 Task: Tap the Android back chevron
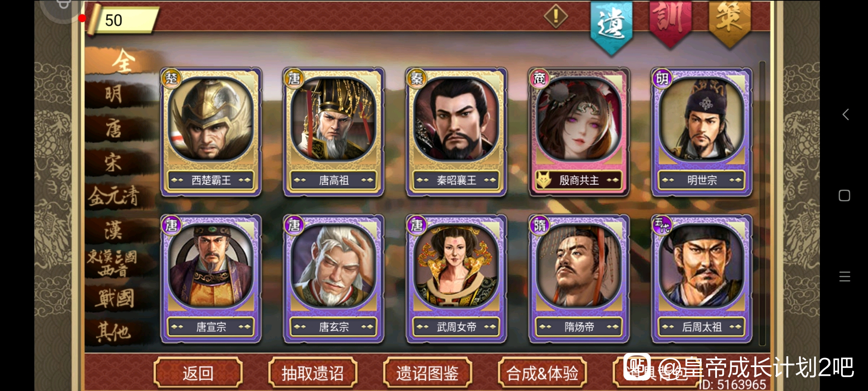coord(845,115)
